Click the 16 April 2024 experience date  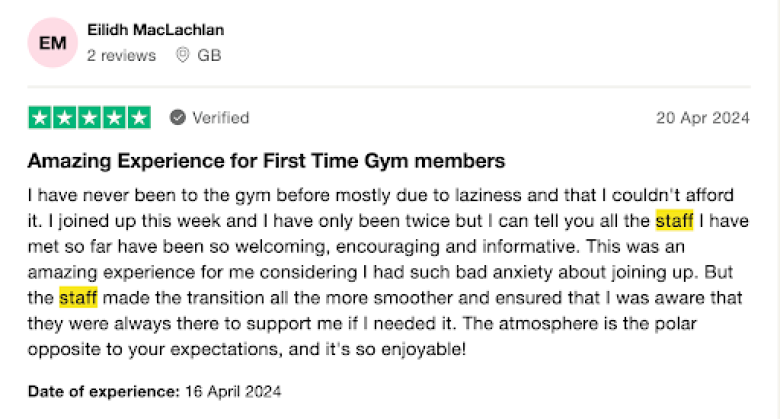pos(233,391)
